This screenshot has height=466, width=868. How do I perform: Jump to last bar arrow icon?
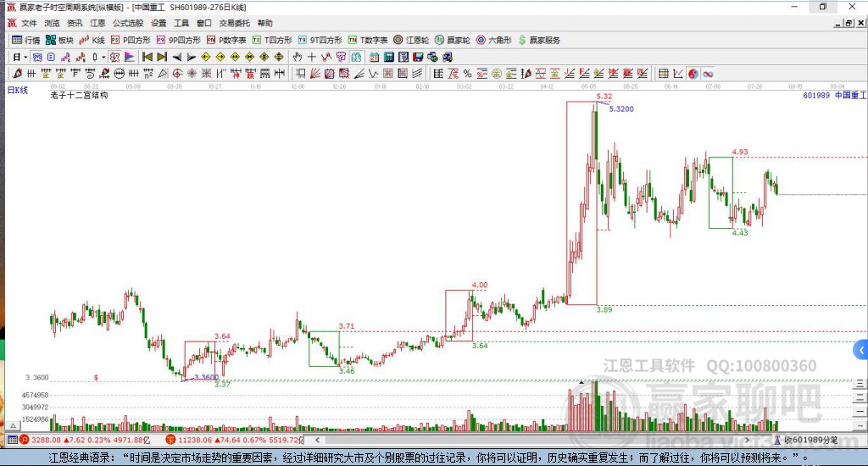(162, 57)
